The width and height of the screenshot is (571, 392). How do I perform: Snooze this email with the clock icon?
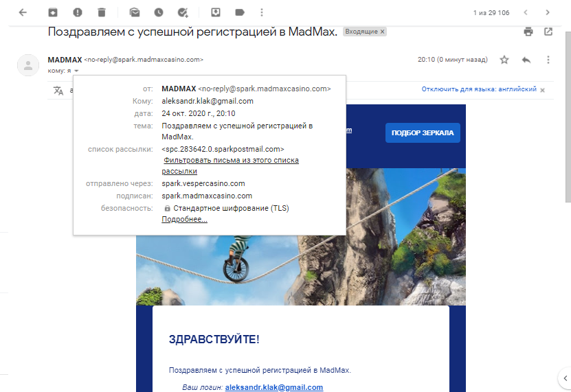click(x=159, y=13)
